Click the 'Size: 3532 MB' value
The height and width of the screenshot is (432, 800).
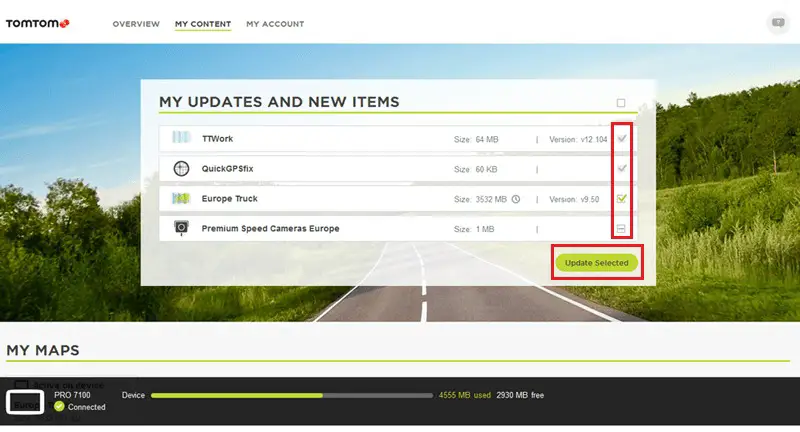pyautogui.click(x=480, y=199)
